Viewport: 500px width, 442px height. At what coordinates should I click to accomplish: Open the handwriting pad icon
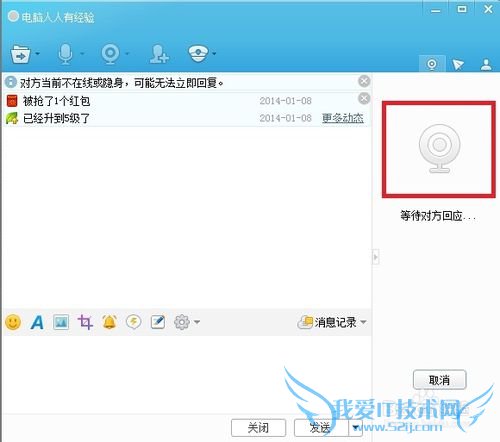pos(158,322)
